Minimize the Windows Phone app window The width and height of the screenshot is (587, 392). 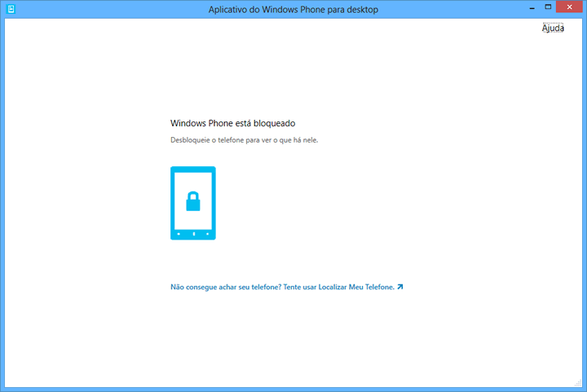532,8
